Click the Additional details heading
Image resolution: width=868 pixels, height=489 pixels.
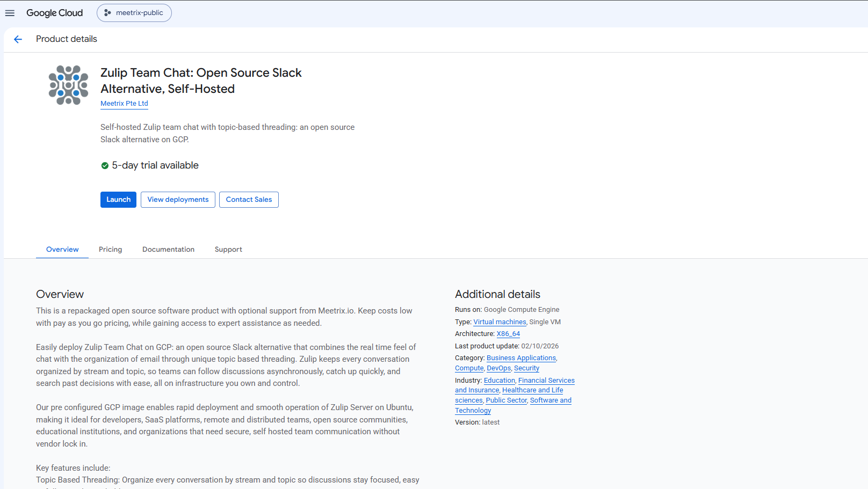[497, 294]
